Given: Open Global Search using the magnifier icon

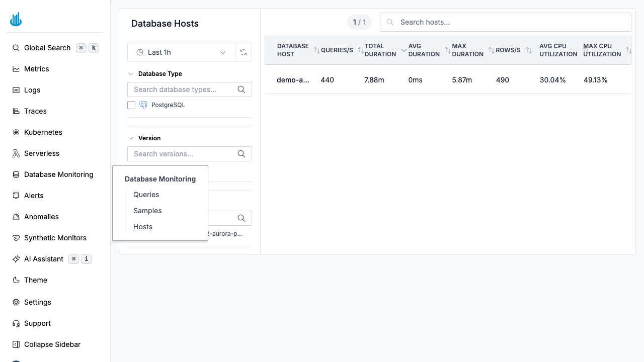Looking at the screenshot, I should [16, 48].
